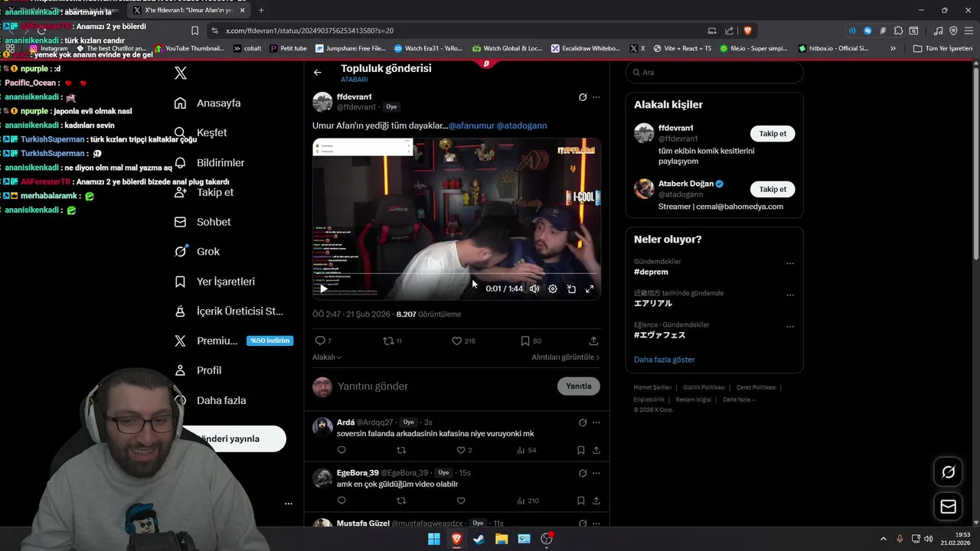Open a new browser tab with plus
This screenshot has width=980, height=551.
pos(261,10)
